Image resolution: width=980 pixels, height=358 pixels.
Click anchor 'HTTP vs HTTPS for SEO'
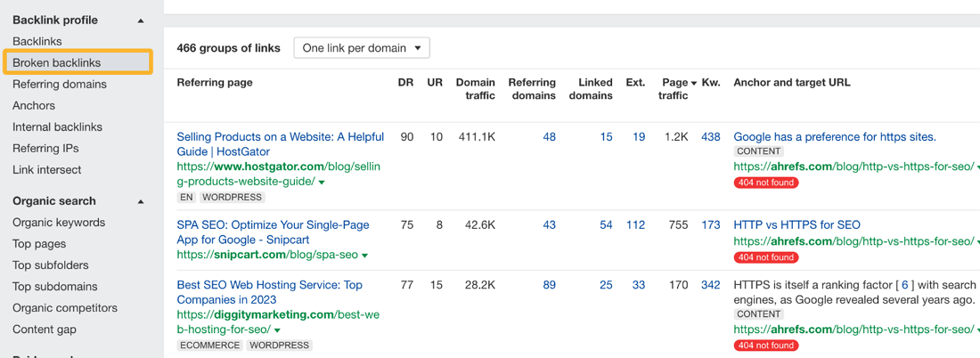point(796,225)
